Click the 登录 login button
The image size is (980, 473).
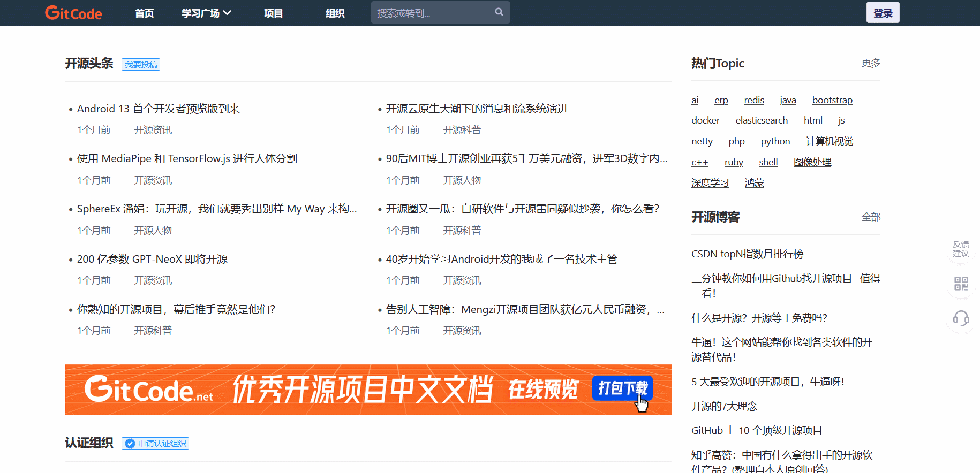coord(883,13)
